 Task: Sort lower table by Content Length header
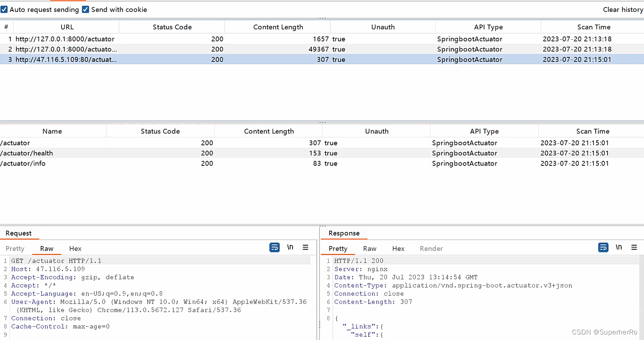269,131
